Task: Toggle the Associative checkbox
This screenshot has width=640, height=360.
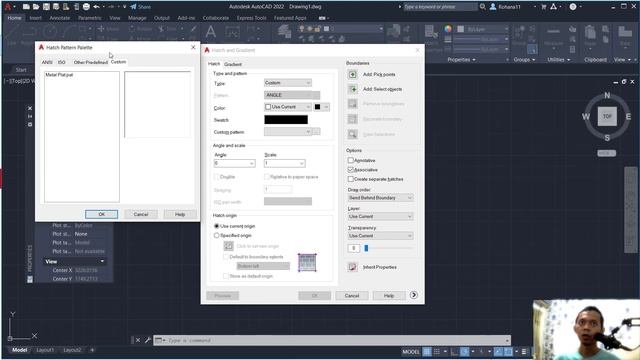Action: [x=351, y=169]
